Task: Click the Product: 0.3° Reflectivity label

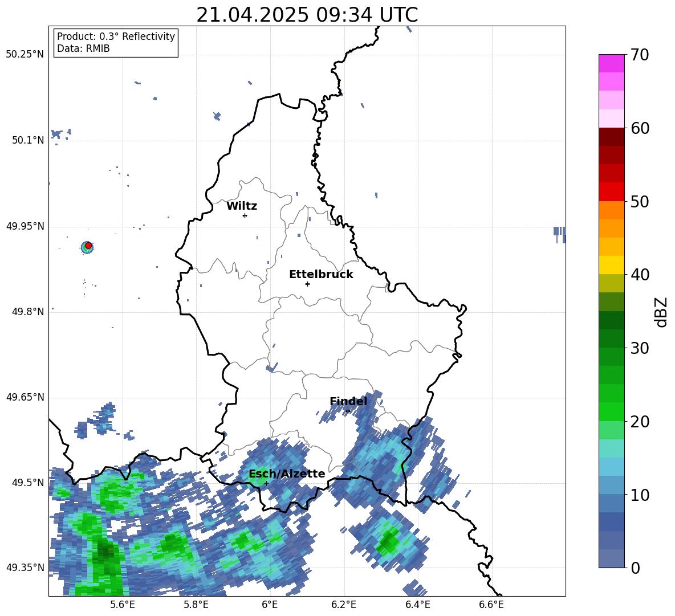Action: point(116,36)
